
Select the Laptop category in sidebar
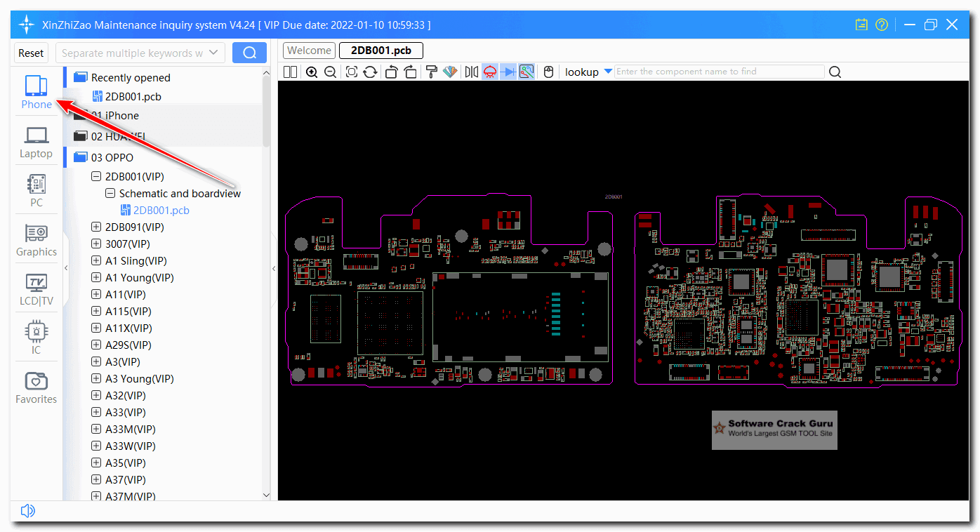click(36, 143)
